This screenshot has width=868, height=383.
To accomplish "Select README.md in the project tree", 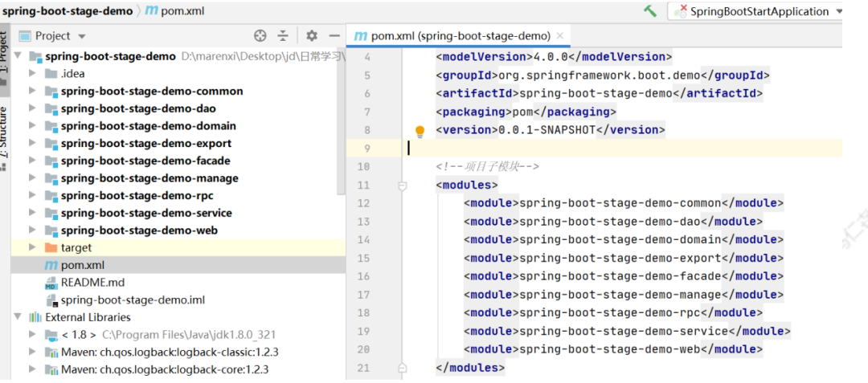I will pyautogui.click(x=92, y=283).
